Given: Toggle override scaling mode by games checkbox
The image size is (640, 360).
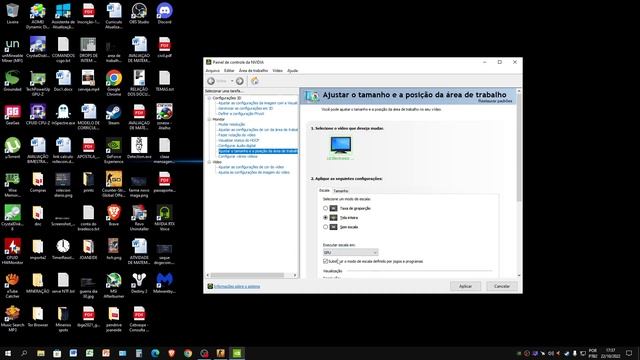Looking at the screenshot, I should [x=325, y=261].
